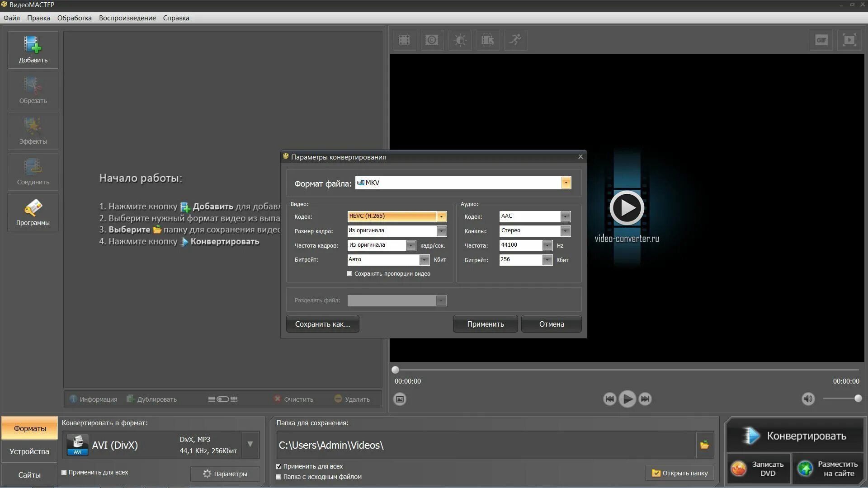Take a snapshot with the screenshot icon
Image resolution: width=868 pixels, height=488 pixels.
coord(400,399)
